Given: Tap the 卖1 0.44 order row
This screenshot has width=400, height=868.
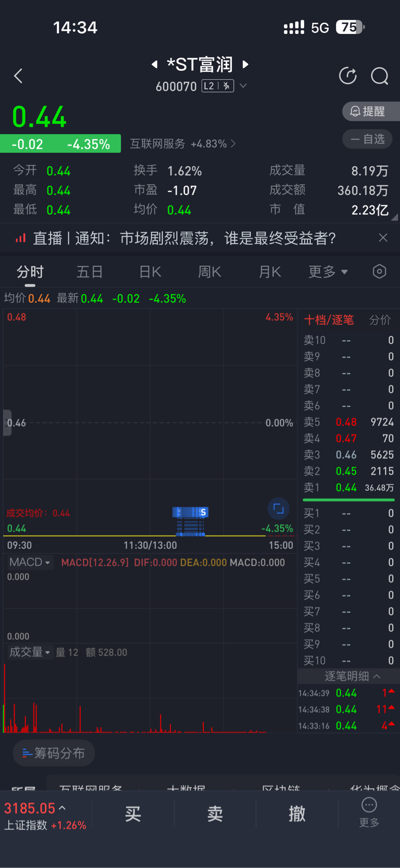Looking at the screenshot, I should tap(348, 488).
